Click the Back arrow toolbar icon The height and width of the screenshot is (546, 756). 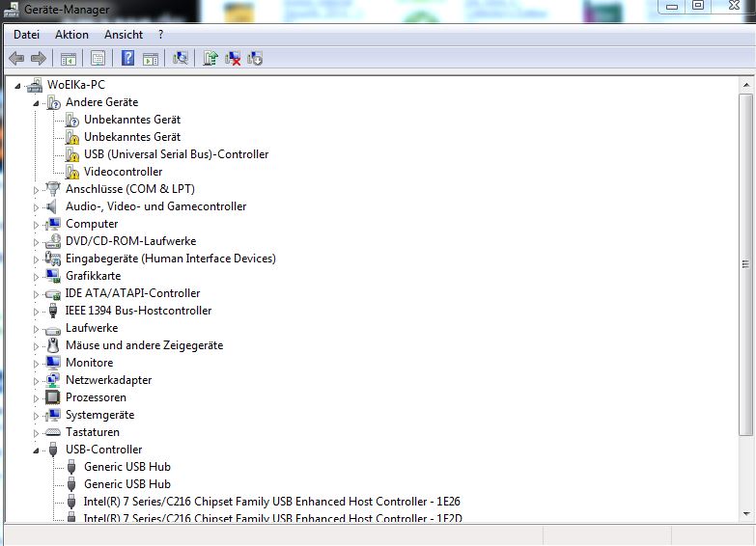pos(16,59)
